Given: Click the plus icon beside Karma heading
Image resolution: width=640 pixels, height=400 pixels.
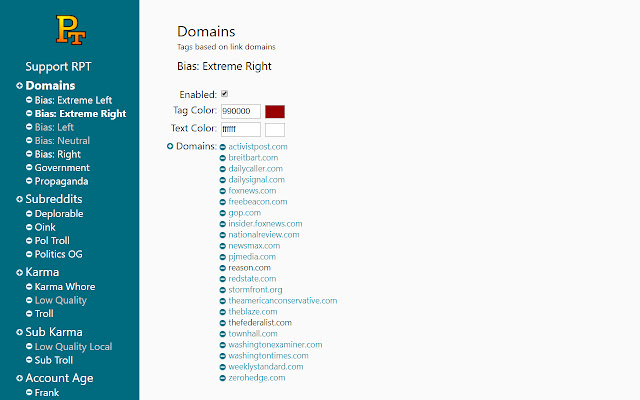Looking at the screenshot, I should pos(19,272).
